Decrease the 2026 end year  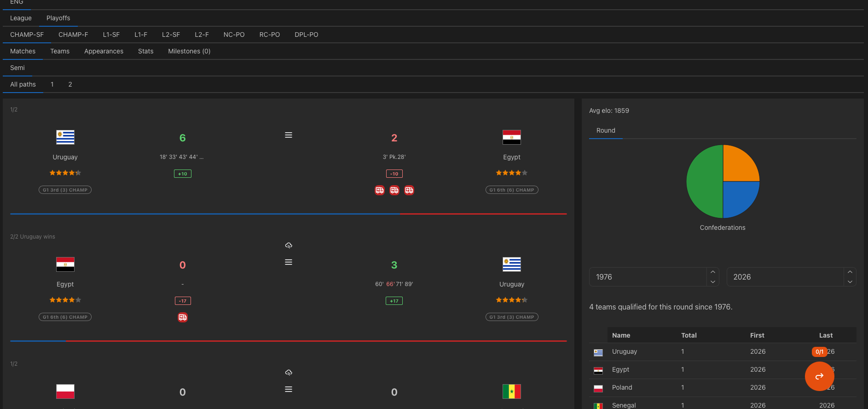(x=850, y=282)
